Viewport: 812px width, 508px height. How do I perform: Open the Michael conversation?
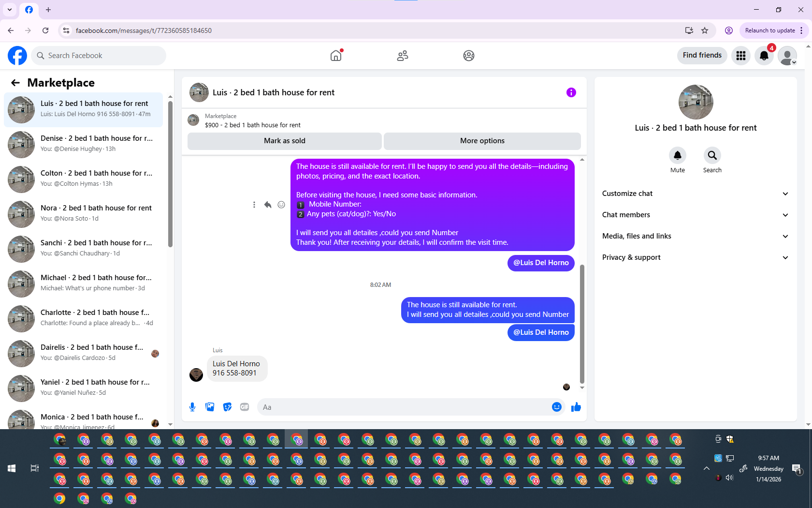(83, 284)
